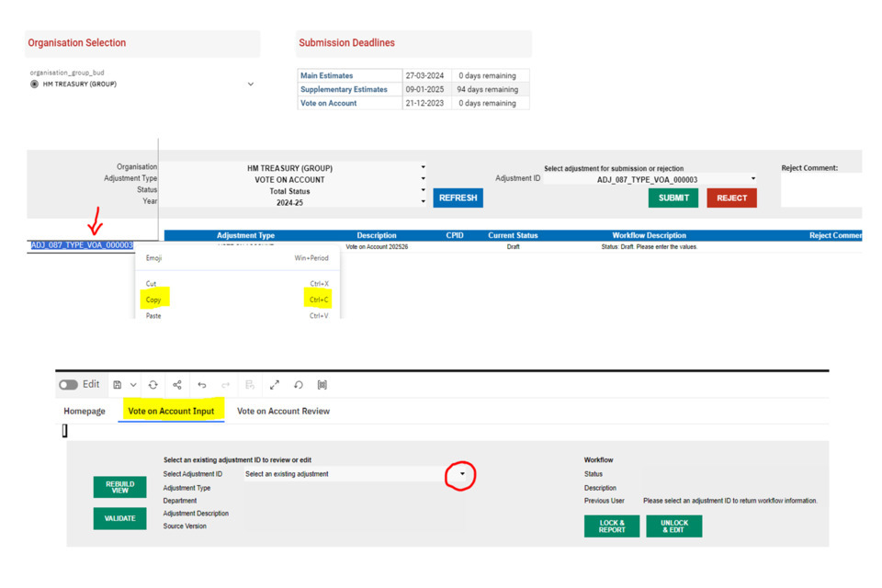The image size is (882, 588).
Task: Choose Copy from the context menu
Action: (153, 300)
